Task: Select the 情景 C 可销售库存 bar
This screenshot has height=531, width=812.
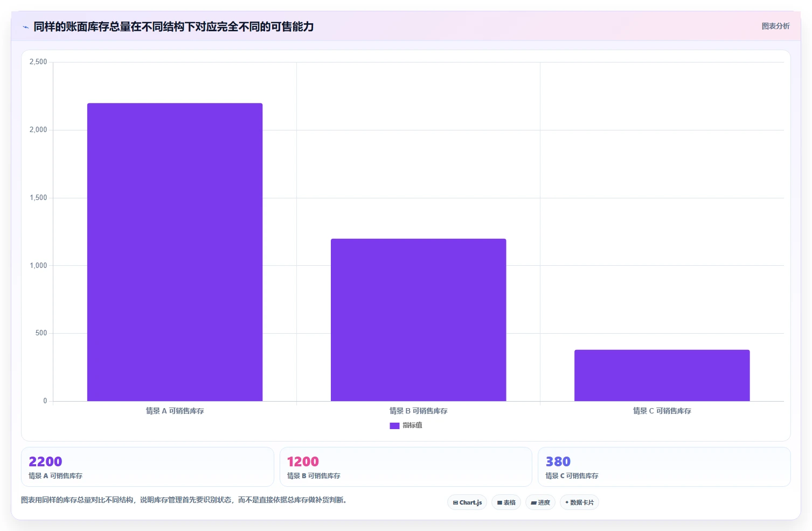Action: tap(662, 375)
